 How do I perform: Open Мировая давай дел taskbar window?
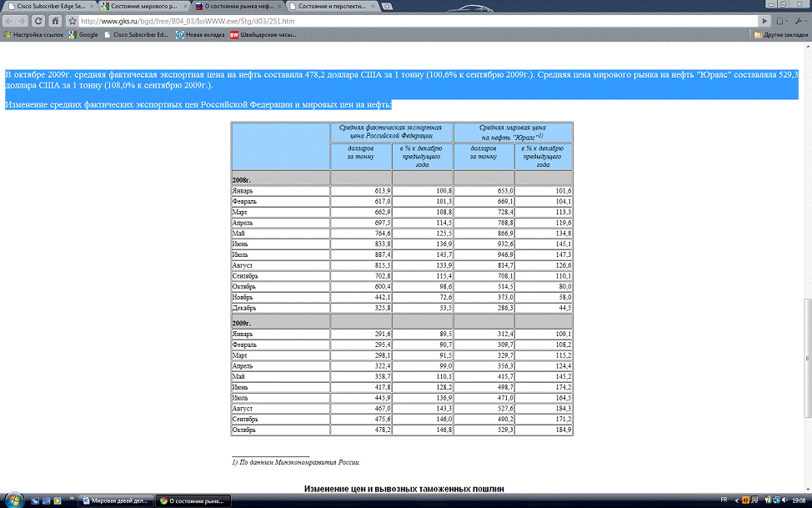[116, 500]
